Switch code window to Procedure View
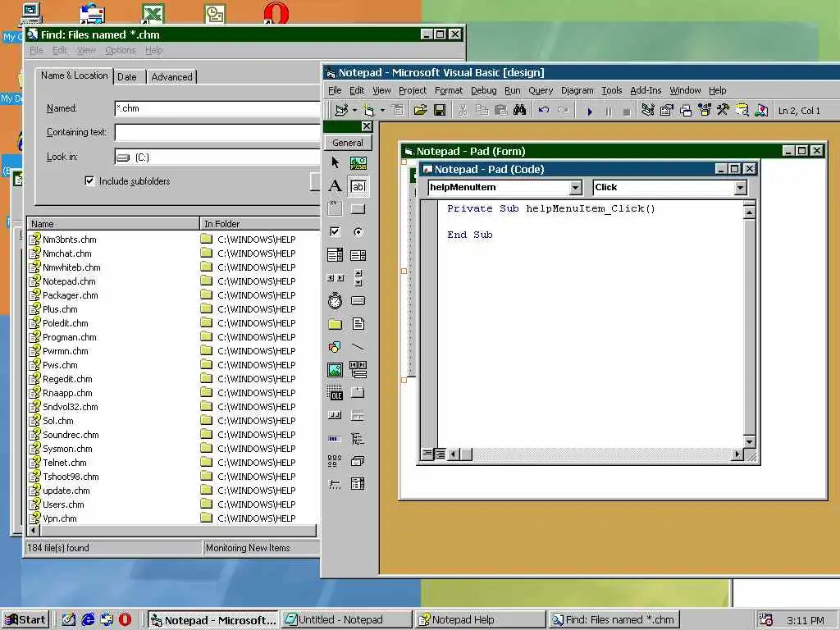The width and height of the screenshot is (840, 630). (x=427, y=454)
